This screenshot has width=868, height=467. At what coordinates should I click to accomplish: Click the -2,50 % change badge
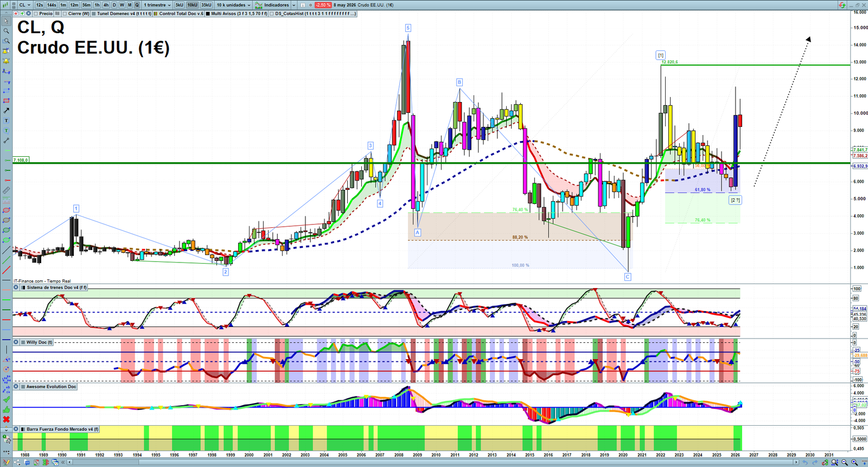pos(323,5)
